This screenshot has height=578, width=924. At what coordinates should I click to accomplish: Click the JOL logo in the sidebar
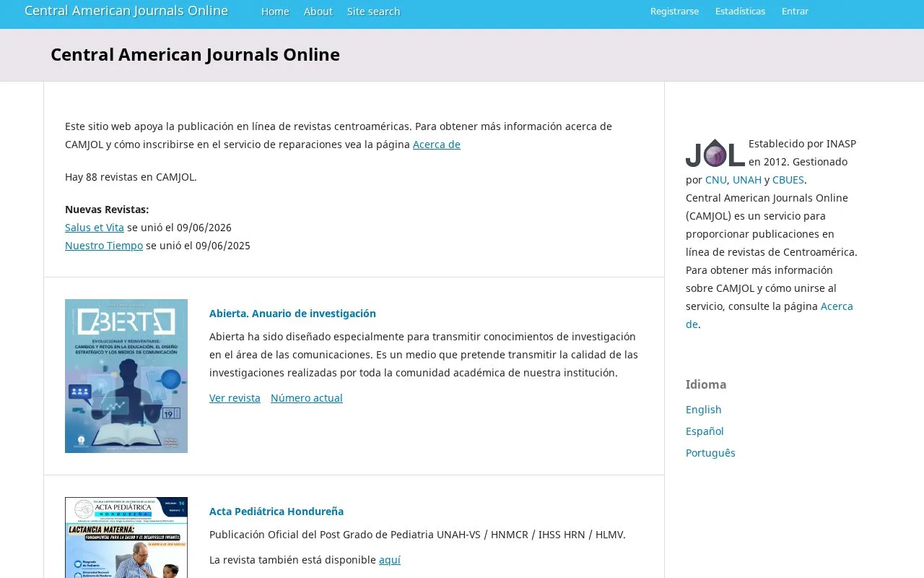click(715, 153)
